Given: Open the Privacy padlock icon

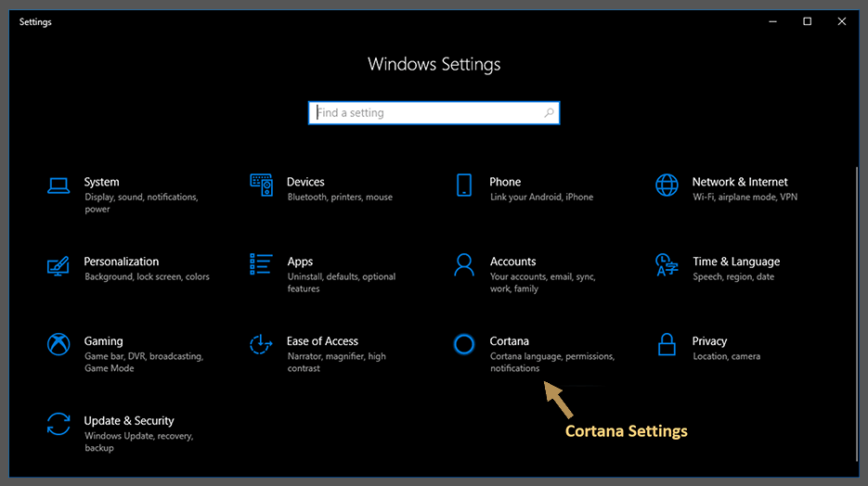Looking at the screenshot, I should (x=667, y=344).
